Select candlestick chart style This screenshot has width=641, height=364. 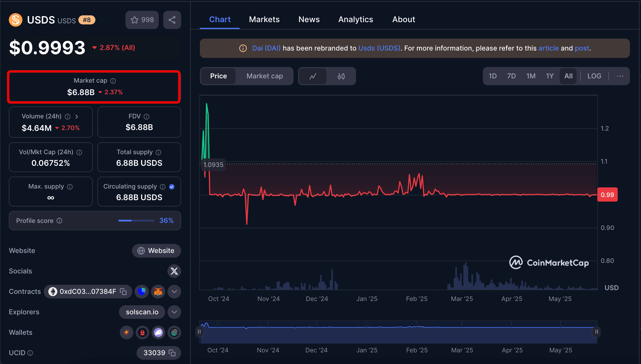pos(341,76)
